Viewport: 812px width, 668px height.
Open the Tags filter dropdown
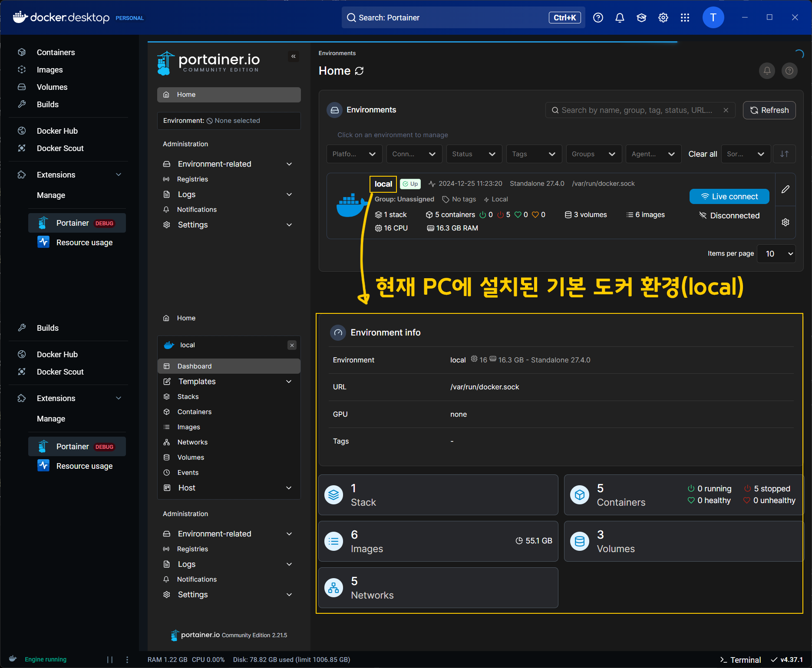[534, 154]
